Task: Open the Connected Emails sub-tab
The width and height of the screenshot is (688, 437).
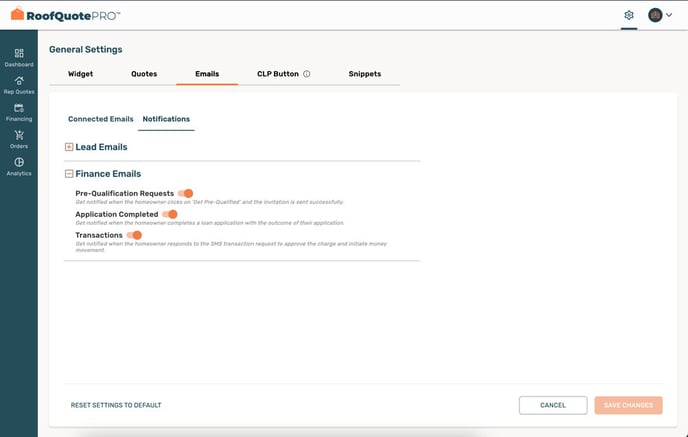Action: pos(100,119)
